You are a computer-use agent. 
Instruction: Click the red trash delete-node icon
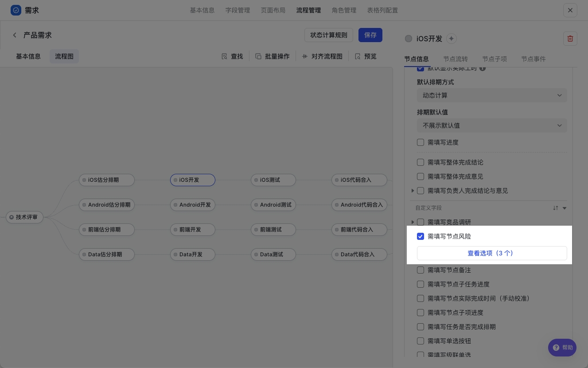[570, 39]
